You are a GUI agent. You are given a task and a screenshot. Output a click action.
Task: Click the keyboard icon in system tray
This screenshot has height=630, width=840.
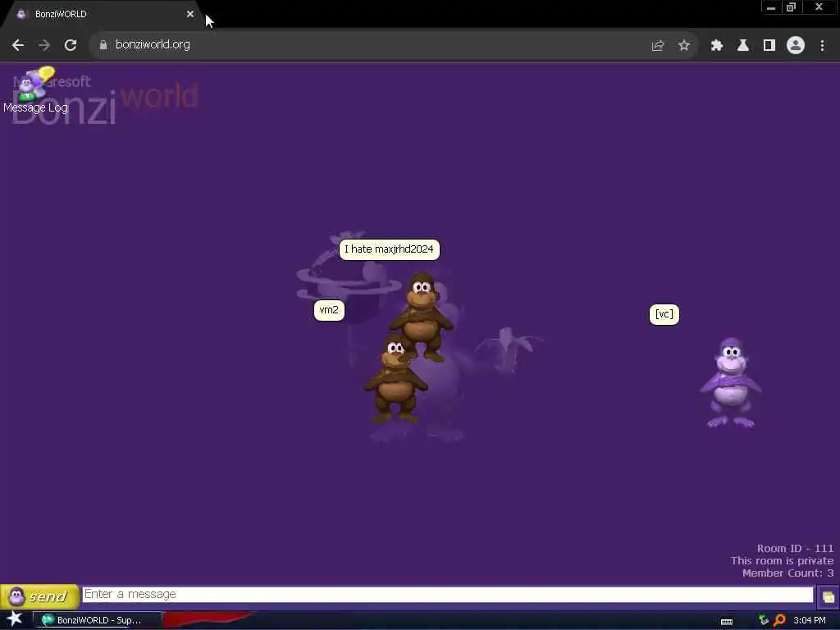[x=727, y=622]
